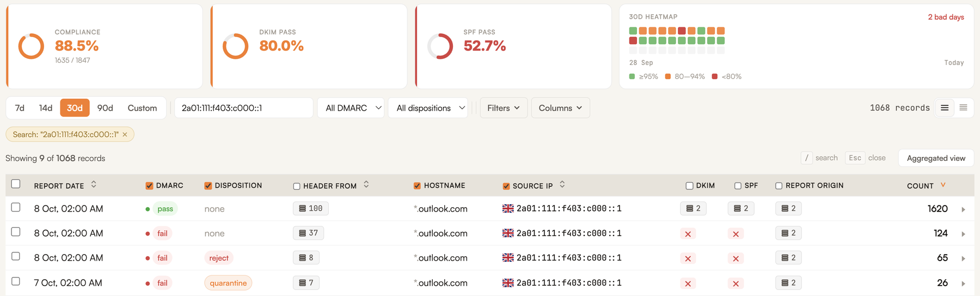The width and height of the screenshot is (980, 296).
Task: Select the 7 Oct row checkbox
Action: (16, 281)
